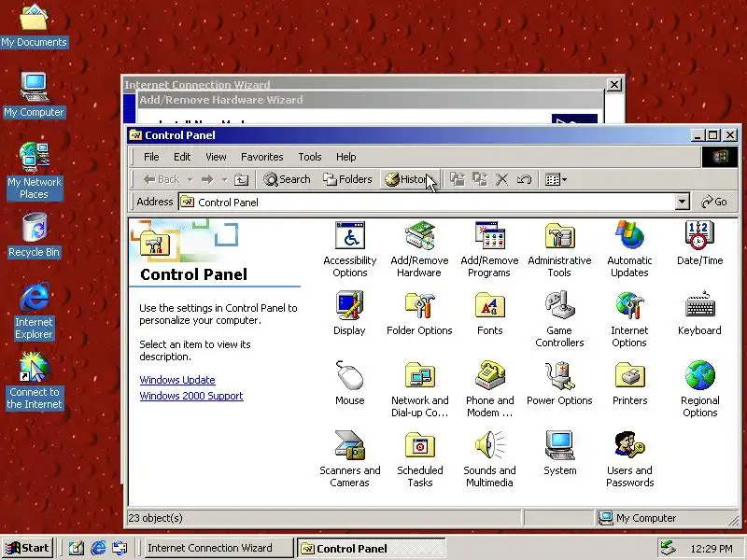
Task: Open the Help menu
Action: click(x=345, y=157)
